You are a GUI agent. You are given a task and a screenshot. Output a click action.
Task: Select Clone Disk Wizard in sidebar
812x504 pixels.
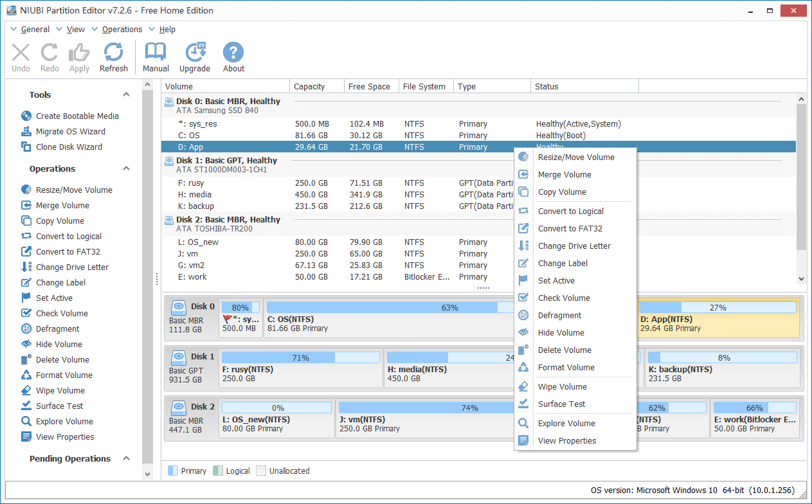tap(69, 147)
